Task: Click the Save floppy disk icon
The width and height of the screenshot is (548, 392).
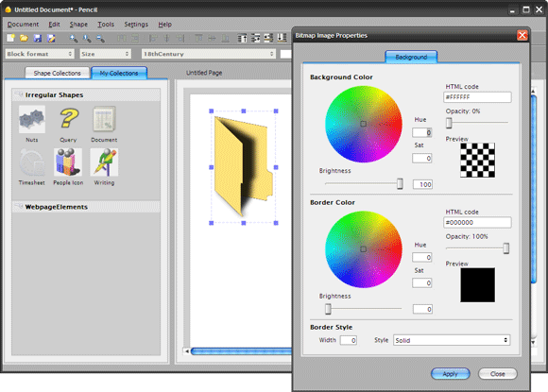Action: 38,38
